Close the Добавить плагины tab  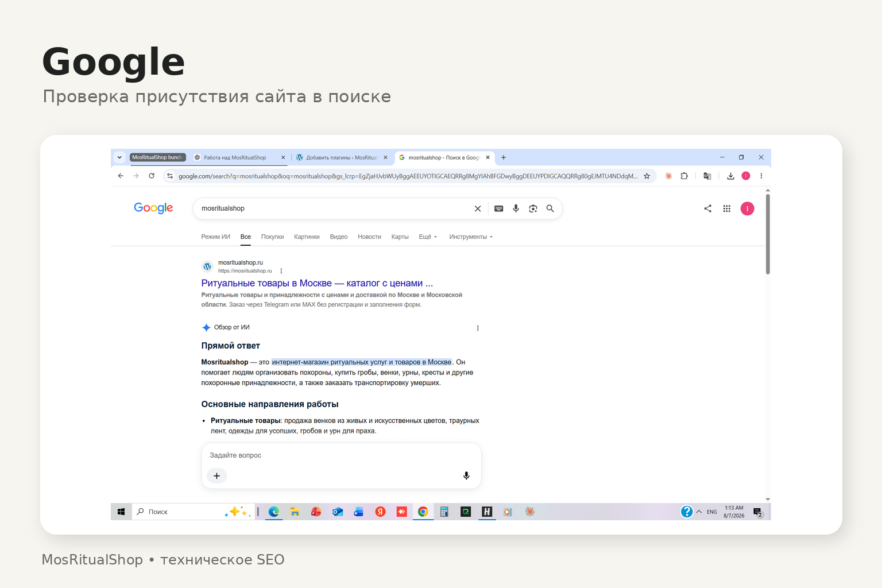coord(385,157)
